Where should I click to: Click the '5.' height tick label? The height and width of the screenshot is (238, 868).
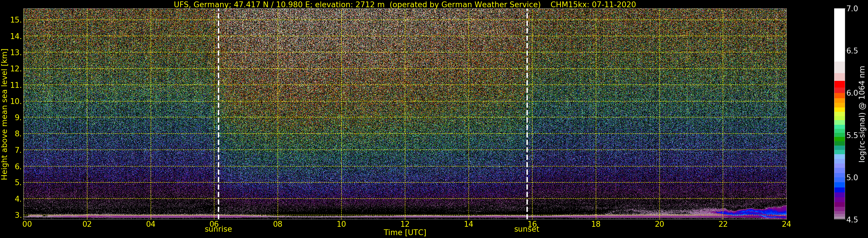tap(18, 183)
